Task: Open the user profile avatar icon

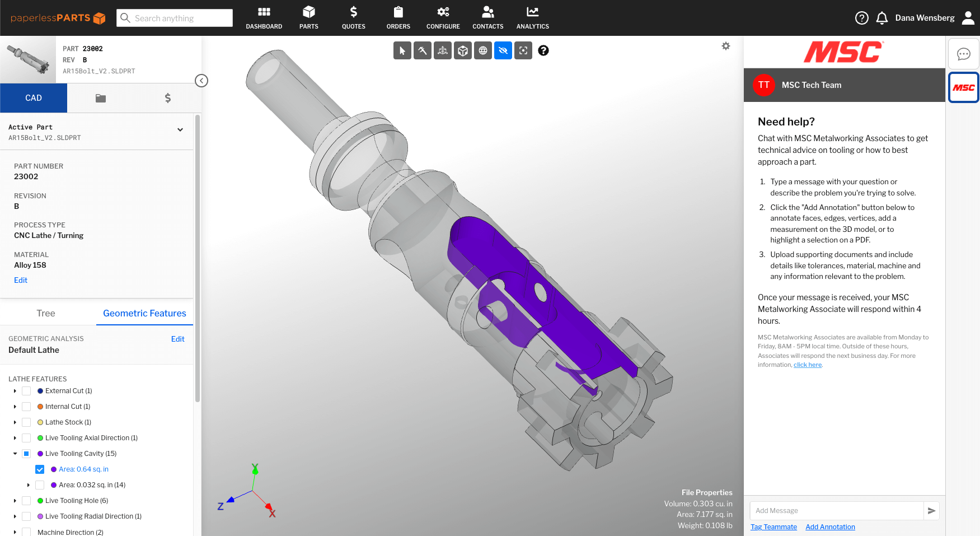Action: pyautogui.click(x=968, y=18)
